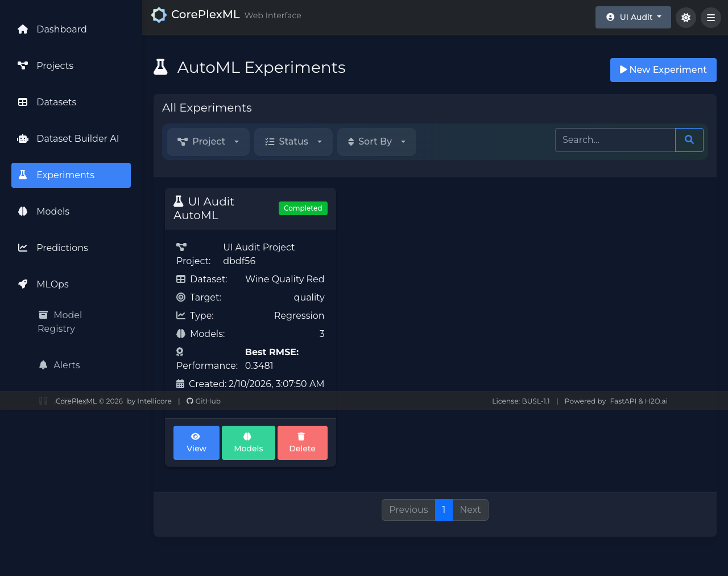Select Model Registry under MLOps
This screenshot has height=576, width=728.
click(x=60, y=322)
